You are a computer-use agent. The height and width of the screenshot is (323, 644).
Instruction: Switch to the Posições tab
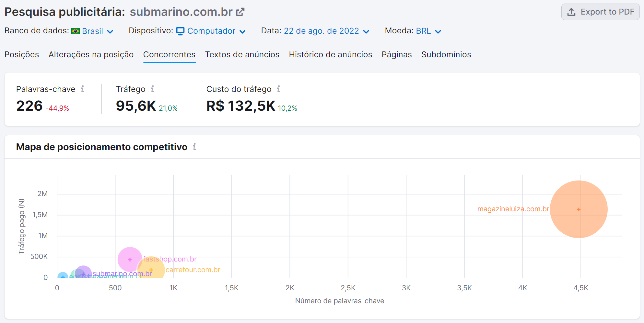(22, 54)
